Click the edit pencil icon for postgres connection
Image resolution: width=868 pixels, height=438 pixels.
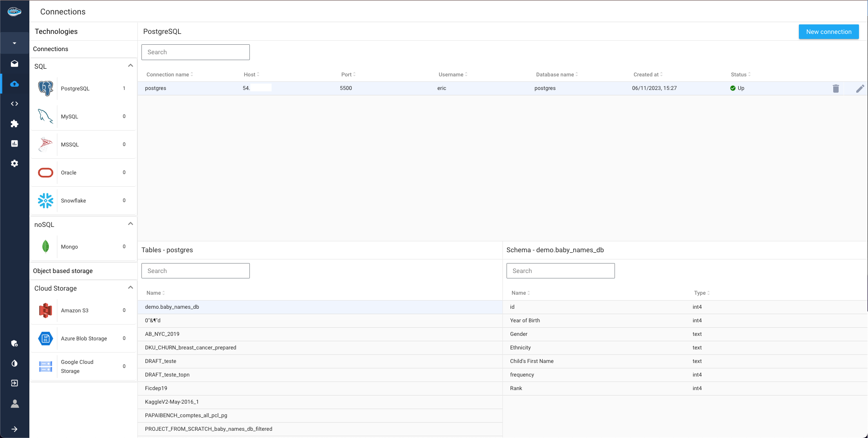(x=860, y=89)
